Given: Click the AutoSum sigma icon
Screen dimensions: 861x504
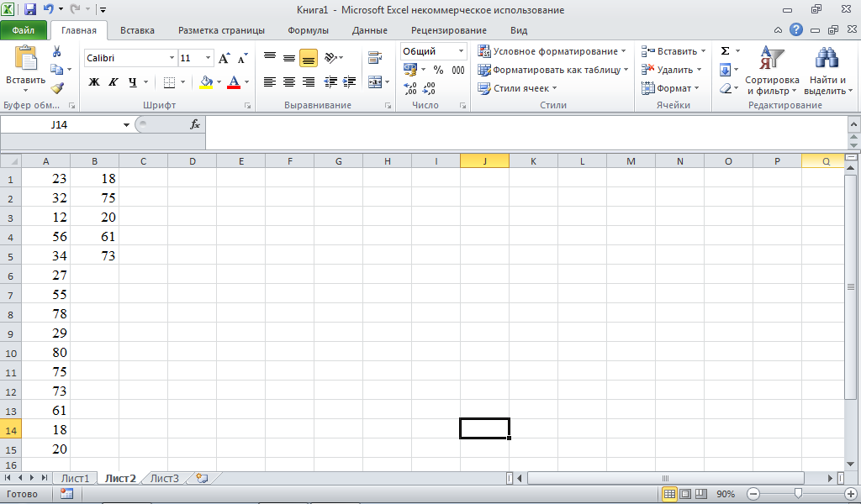Looking at the screenshot, I should point(725,51).
